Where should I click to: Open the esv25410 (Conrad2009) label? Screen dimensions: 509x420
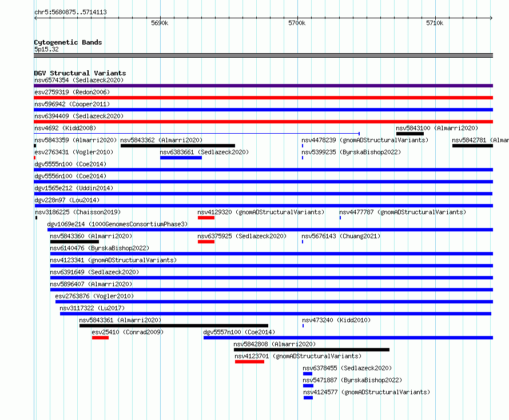tap(128, 332)
